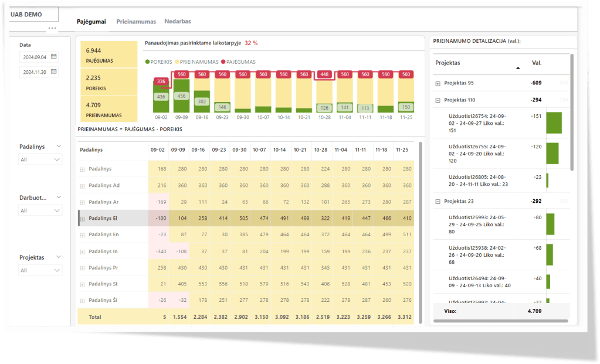Open the Padalinys filter dropdown
This screenshot has width=600, height=364.
[40, 159]
